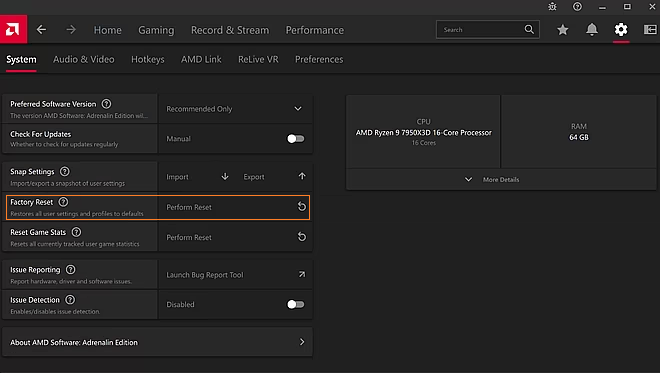
Task: Click the AMD logo icon
Action: 13,29
